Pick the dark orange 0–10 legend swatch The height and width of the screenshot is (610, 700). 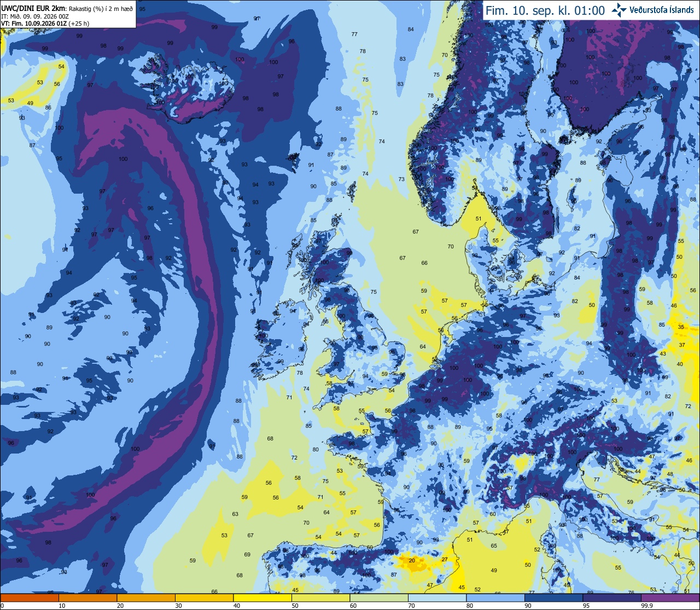(30, 597)
